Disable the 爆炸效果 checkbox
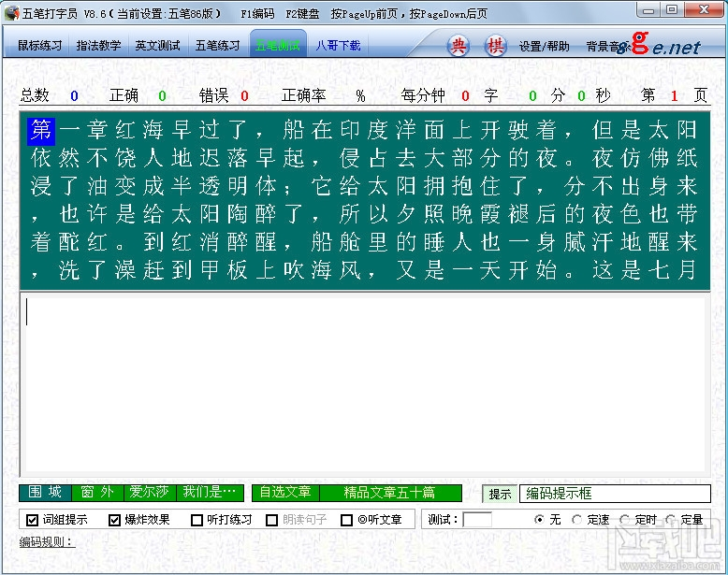Image resolution: width=728 pixels, height=575 pixels. coord(114,520)
